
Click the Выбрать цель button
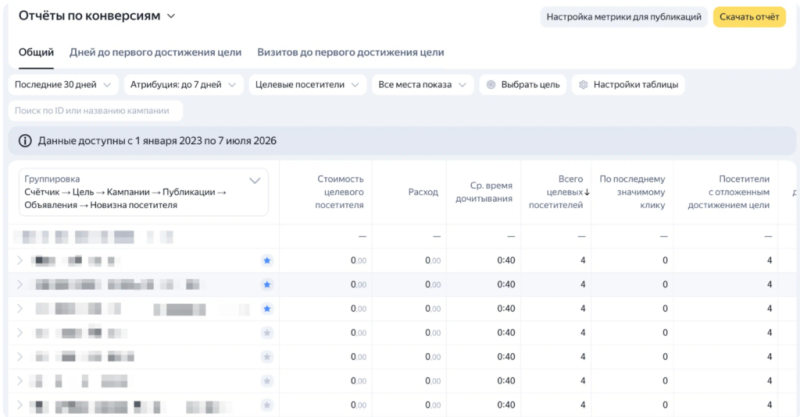click(x=523, y=85)
